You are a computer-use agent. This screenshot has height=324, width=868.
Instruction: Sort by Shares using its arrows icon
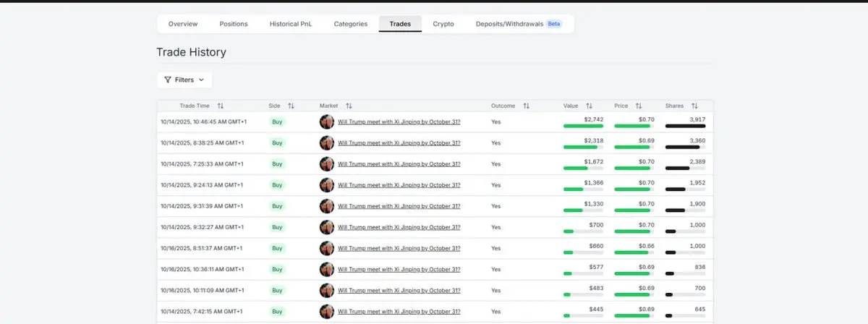coord(694,106)
